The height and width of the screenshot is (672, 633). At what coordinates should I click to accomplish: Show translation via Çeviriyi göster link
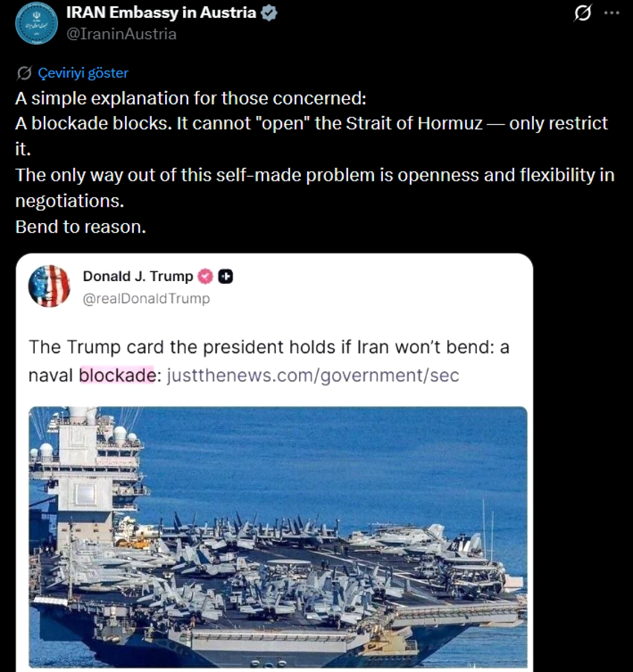point(83,73)
